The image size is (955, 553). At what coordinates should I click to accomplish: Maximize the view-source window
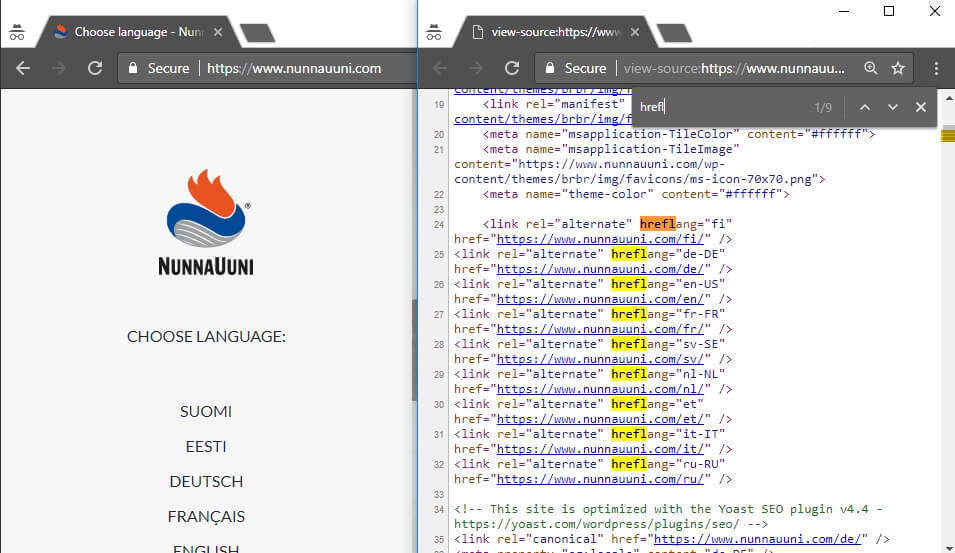(x=889, y=11)
